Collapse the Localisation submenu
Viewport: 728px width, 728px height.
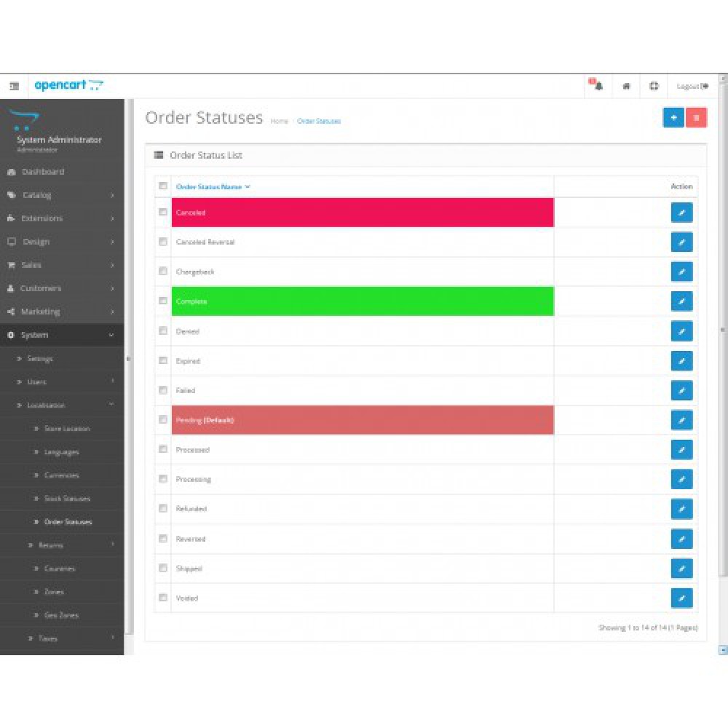coord(62,405)
